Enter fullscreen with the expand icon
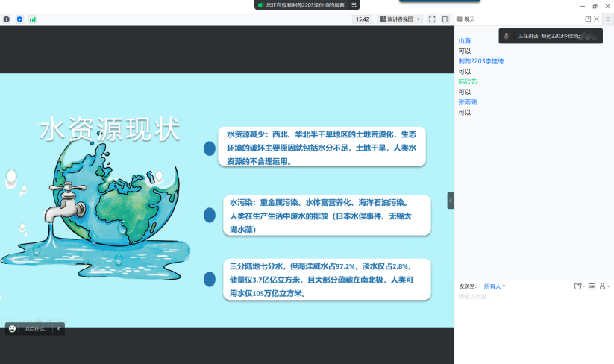The height and width of the screenshot is (364, 614). pos(432,19)
